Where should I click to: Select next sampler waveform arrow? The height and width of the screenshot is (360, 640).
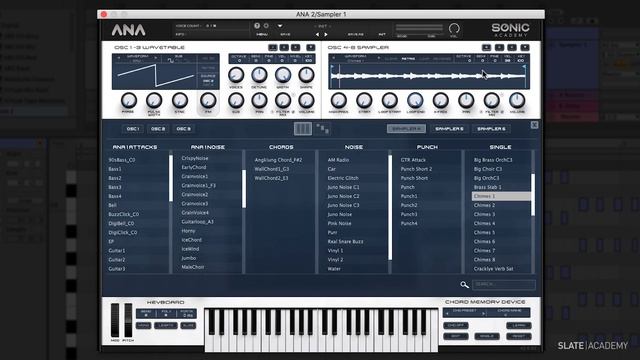[x=378, y=58]
